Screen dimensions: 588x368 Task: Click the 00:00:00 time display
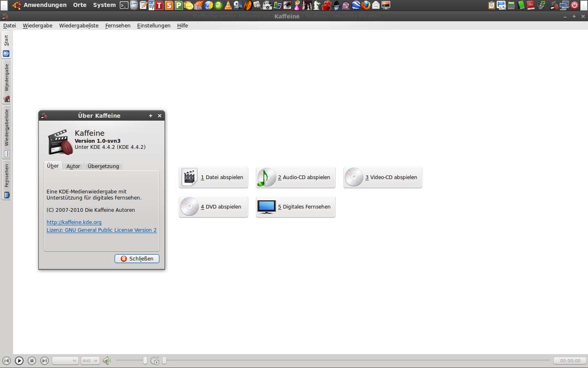[570, 361]
